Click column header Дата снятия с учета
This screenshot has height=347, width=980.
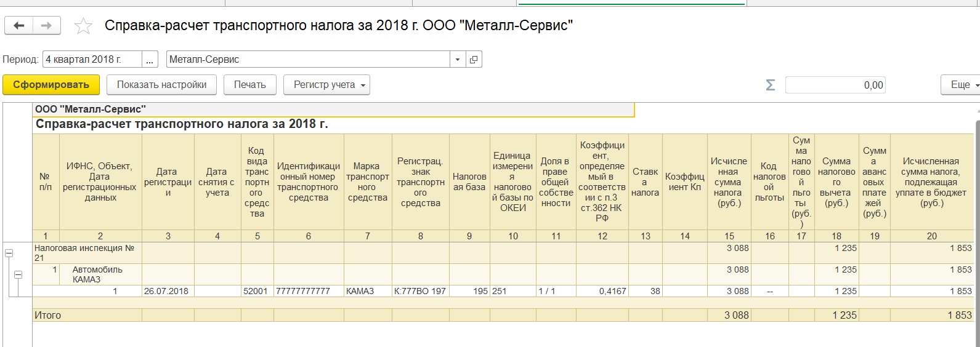(217, 182)
